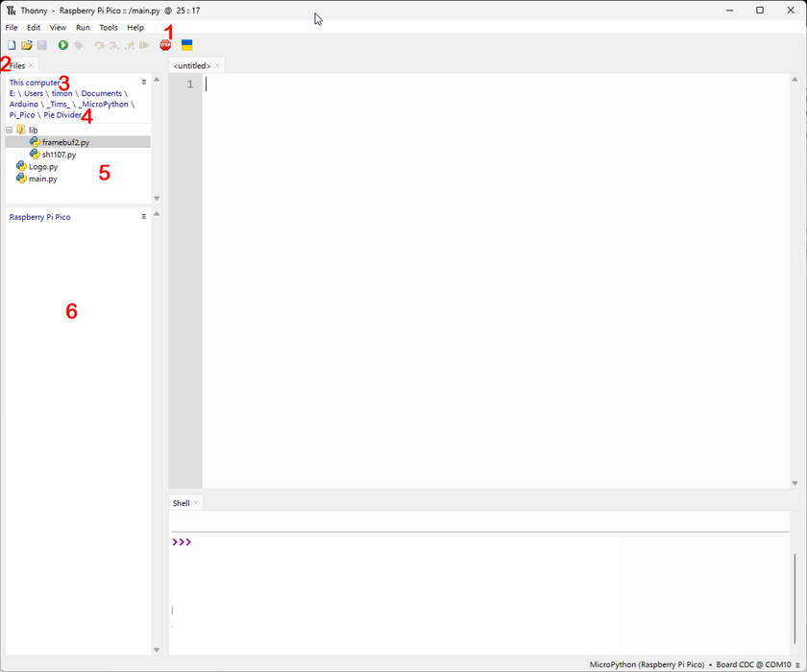This screenshot has width=807, height=672.
Task: Navigate to Documents folder in path
Action: [x=102, y=93]
